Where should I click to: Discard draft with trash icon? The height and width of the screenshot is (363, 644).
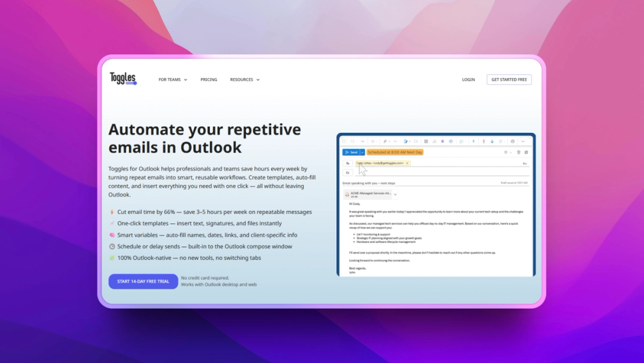(518, 152)
